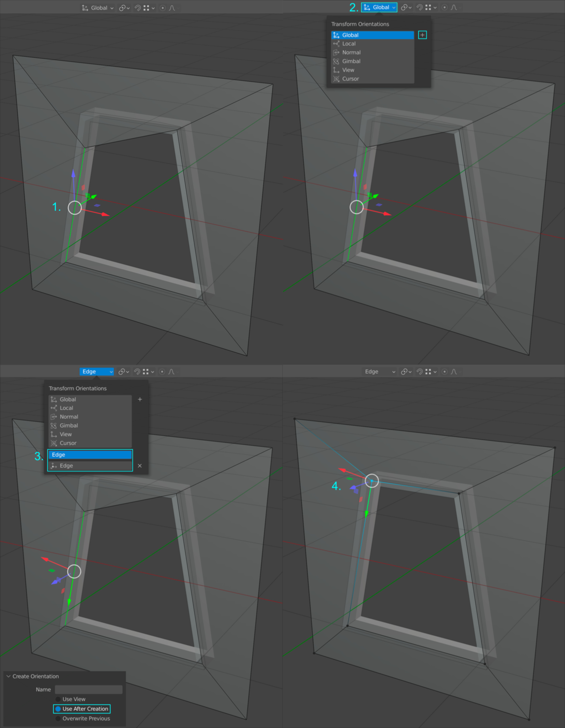Click the red gizmo arrow in bottom-left viewport
The height and width of the screenshot is (728, 565).
tap(45, 559)
